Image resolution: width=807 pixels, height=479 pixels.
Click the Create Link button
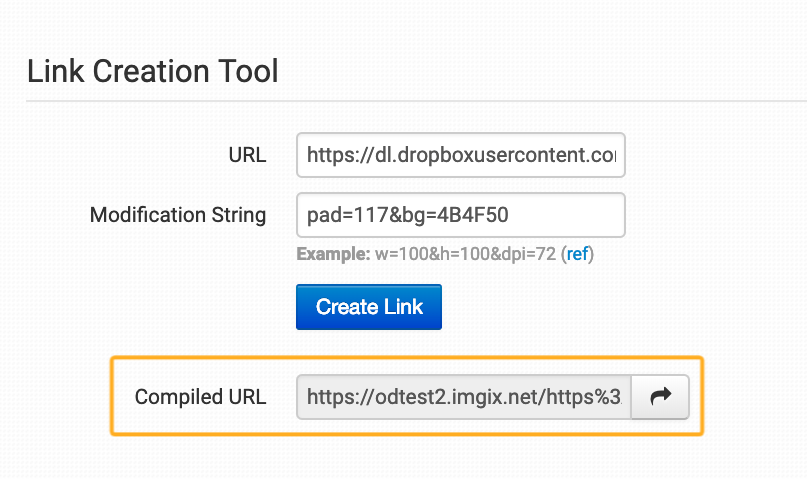pos(369,307)
